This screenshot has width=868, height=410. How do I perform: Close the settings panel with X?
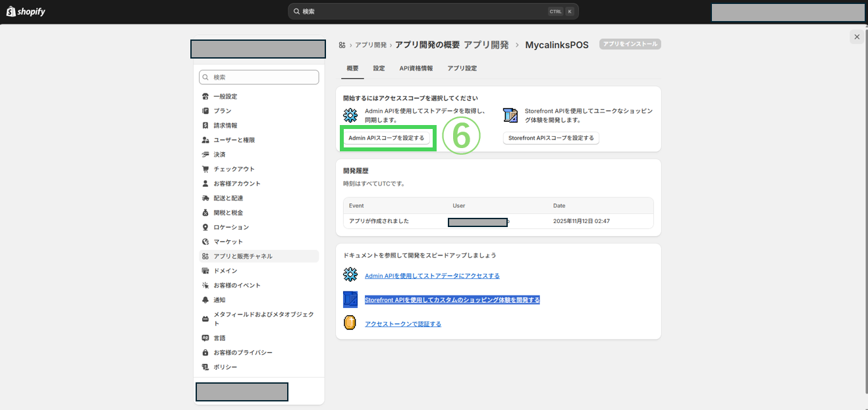(856, 37)
